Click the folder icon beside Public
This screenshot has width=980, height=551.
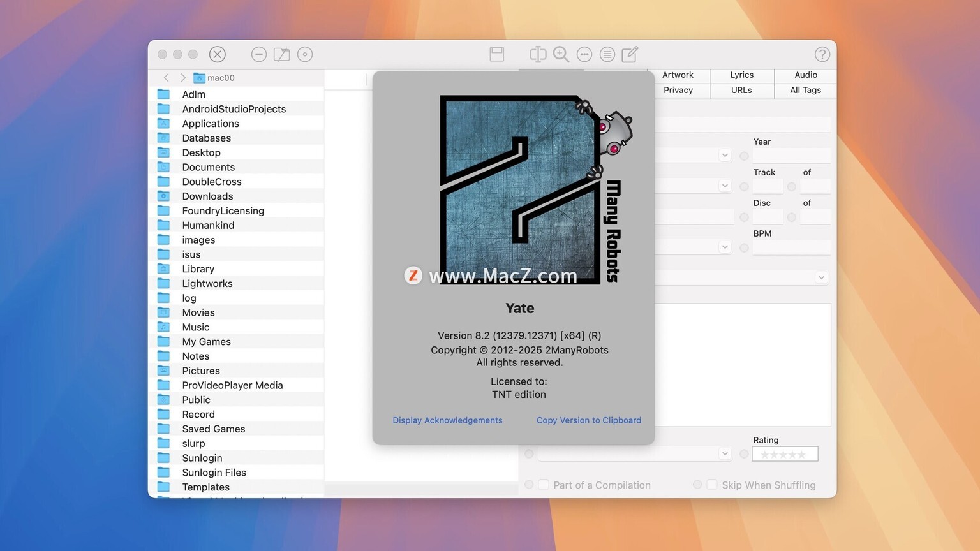[x=164, y=400]
